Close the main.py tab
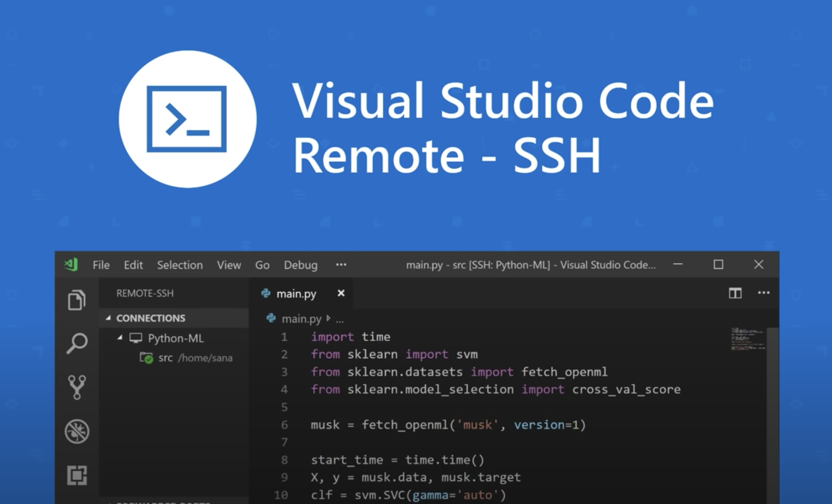Screen dimensions: 832x504 [341, 293]
